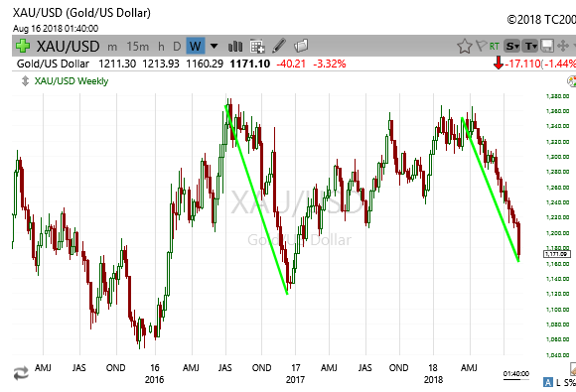Select the pencil drawing tools icon

[x=279, y=46]
